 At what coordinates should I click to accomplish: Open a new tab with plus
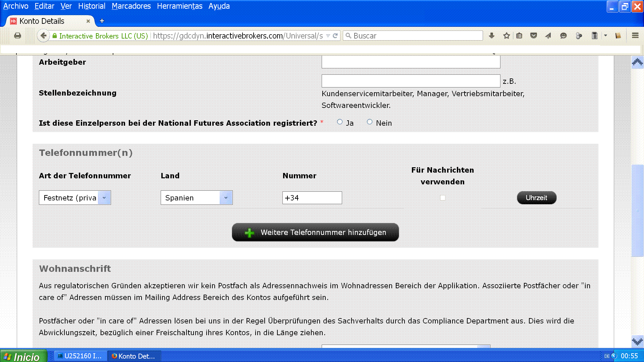coord(102,21)
